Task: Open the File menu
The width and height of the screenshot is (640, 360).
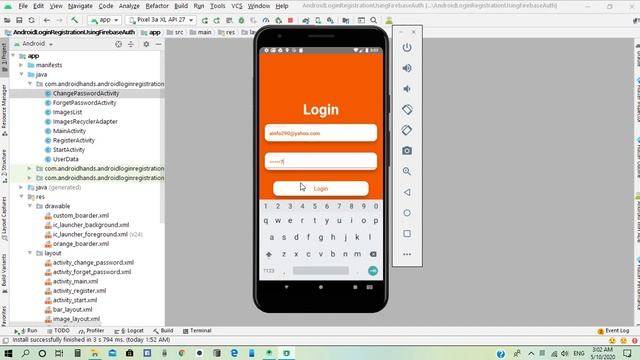Action: (23, 6)
